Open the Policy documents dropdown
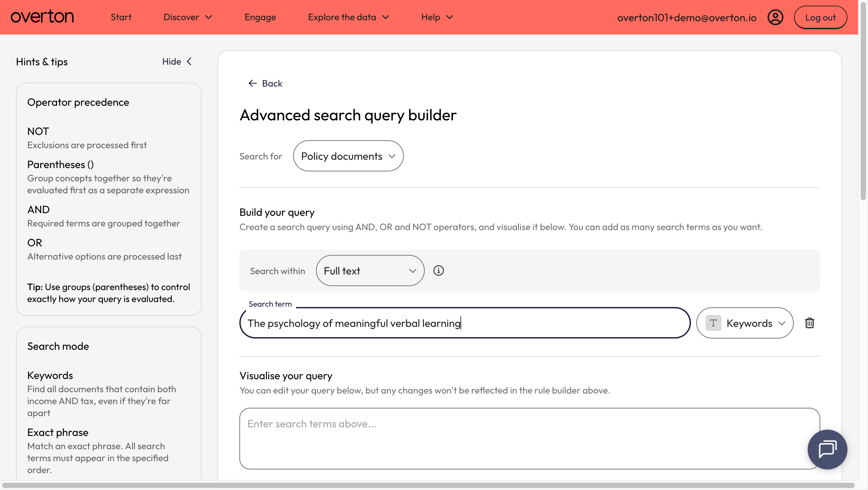The image size is (868, 490). click(348, 156)
